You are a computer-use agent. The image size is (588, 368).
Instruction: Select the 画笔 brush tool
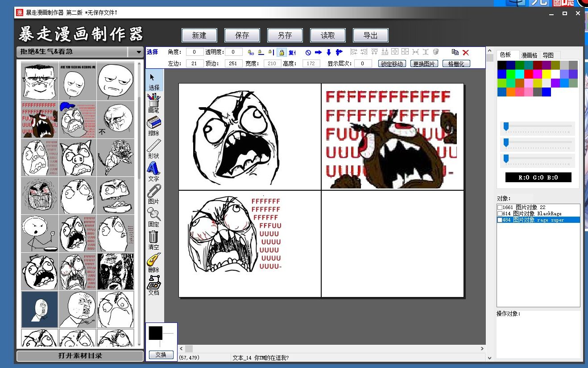[x=154, y=104]
